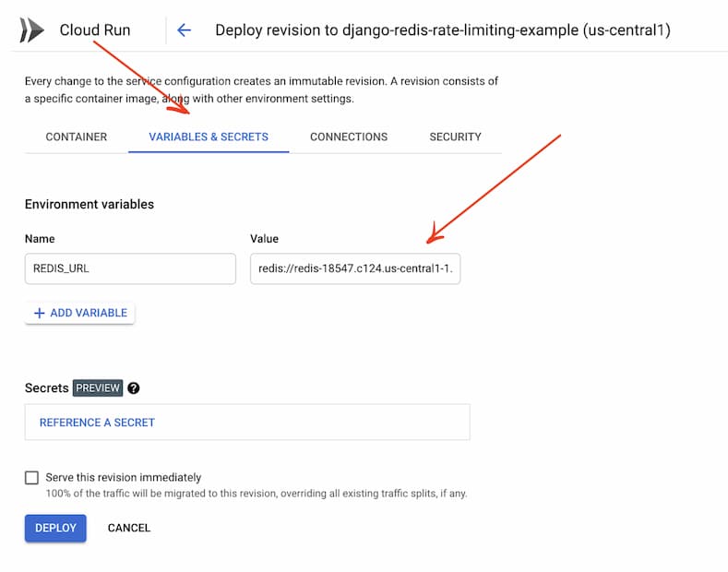Click the CANCEL button
This screenshot has width=728, height=572.
(x=129, y=529)
